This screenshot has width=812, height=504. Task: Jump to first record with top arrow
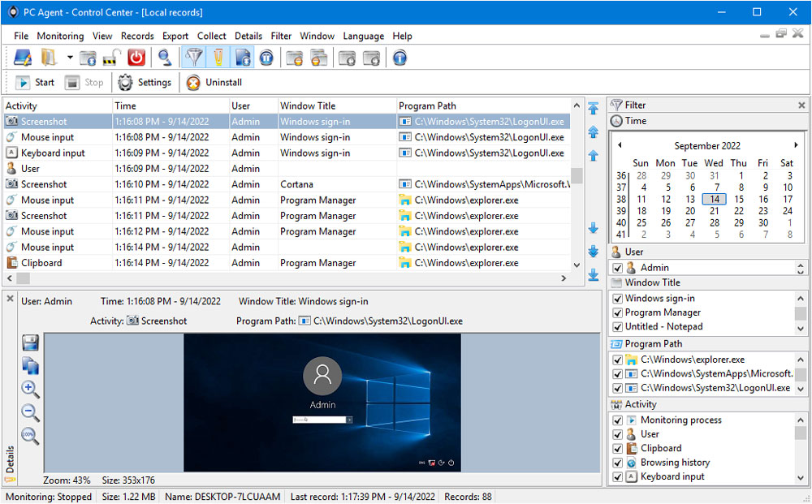[594, 108]
